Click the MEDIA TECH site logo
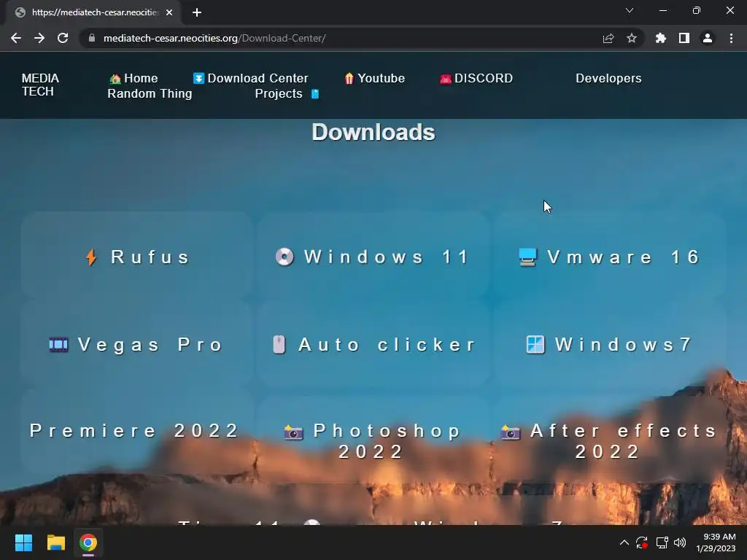The image size is (747, 560). (40, 85)
